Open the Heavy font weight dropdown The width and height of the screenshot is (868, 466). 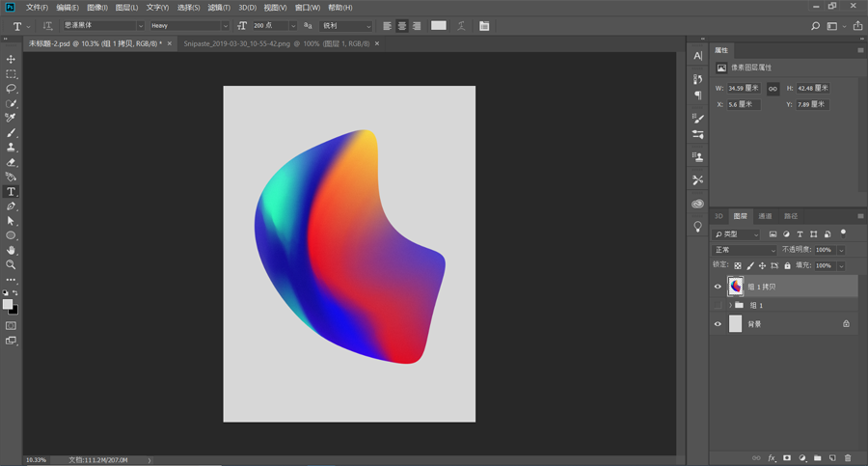pyautogui.click(x=189, y=26)
